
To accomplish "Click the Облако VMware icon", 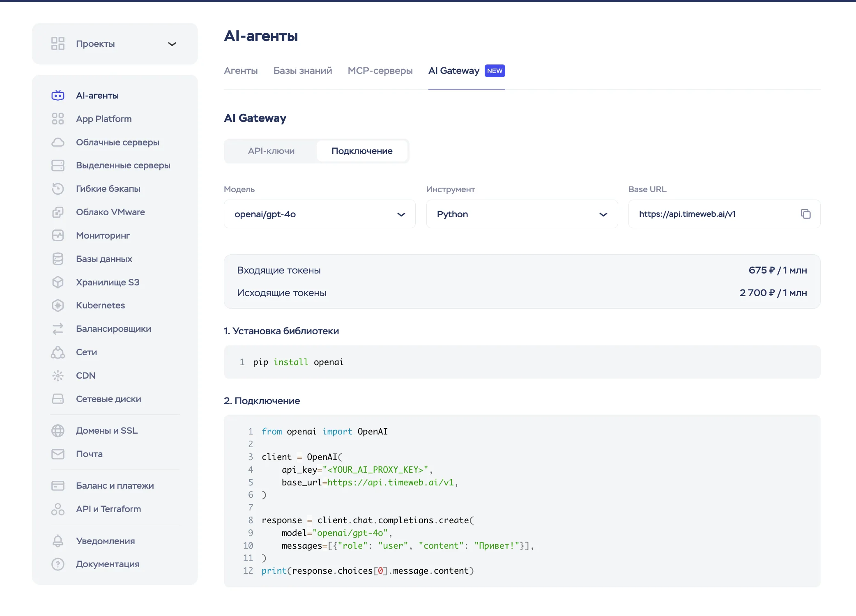I will 58,212.
